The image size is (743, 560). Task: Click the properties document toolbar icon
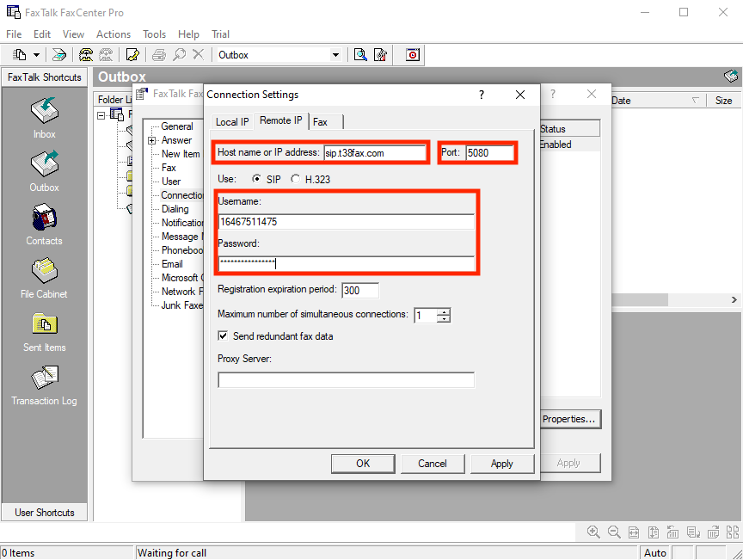coord(380,55)
